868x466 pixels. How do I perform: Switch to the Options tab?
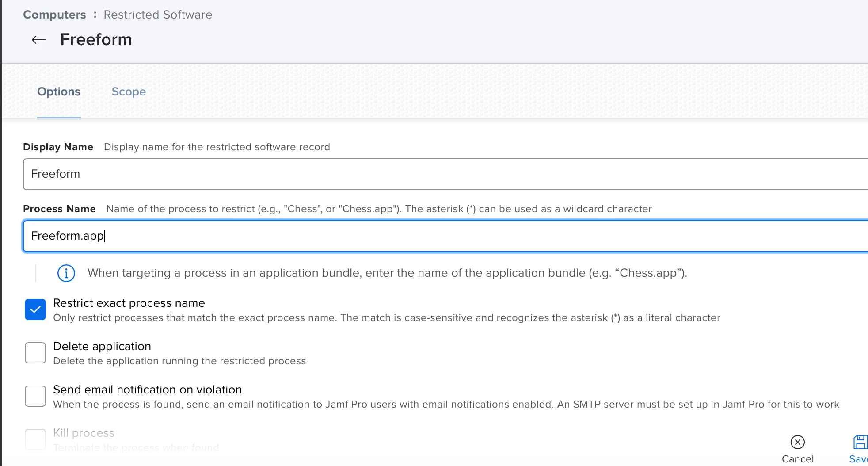[59, 92]
